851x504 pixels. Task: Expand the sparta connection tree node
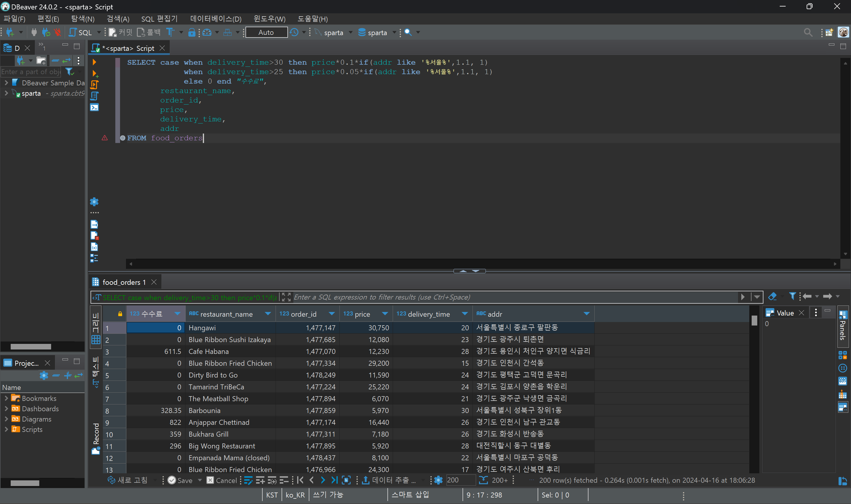(x=6, y=93)
